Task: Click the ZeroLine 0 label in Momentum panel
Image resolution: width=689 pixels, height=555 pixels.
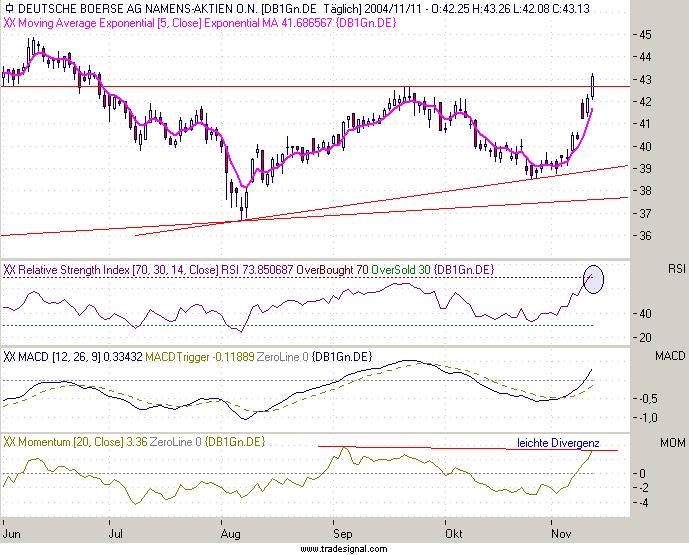Action: click(176, 441)
